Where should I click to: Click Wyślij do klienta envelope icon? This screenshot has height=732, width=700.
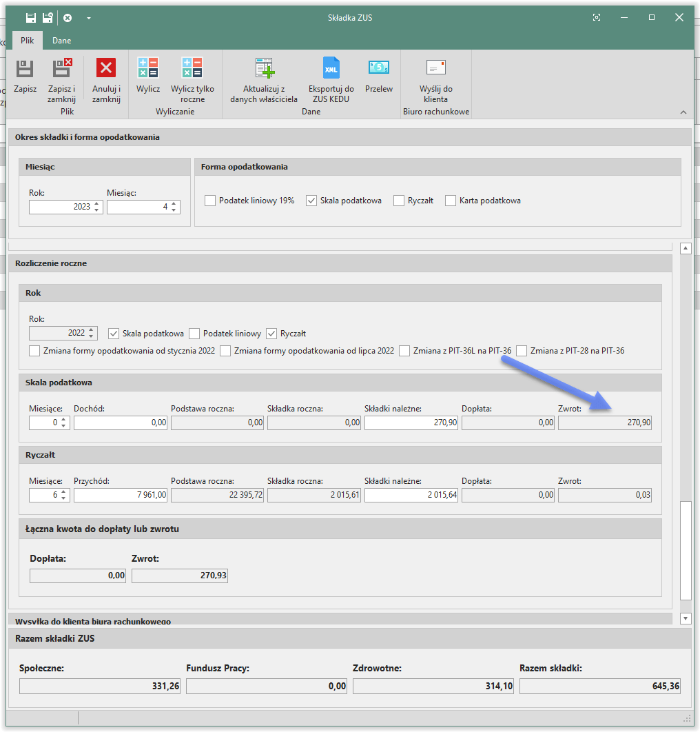click(435, 68)
